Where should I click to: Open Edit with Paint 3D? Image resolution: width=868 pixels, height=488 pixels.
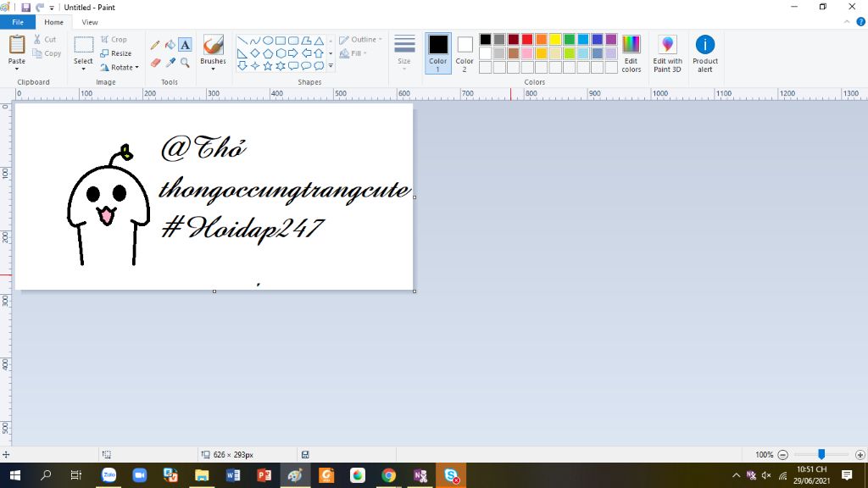(x=667, y=53)
